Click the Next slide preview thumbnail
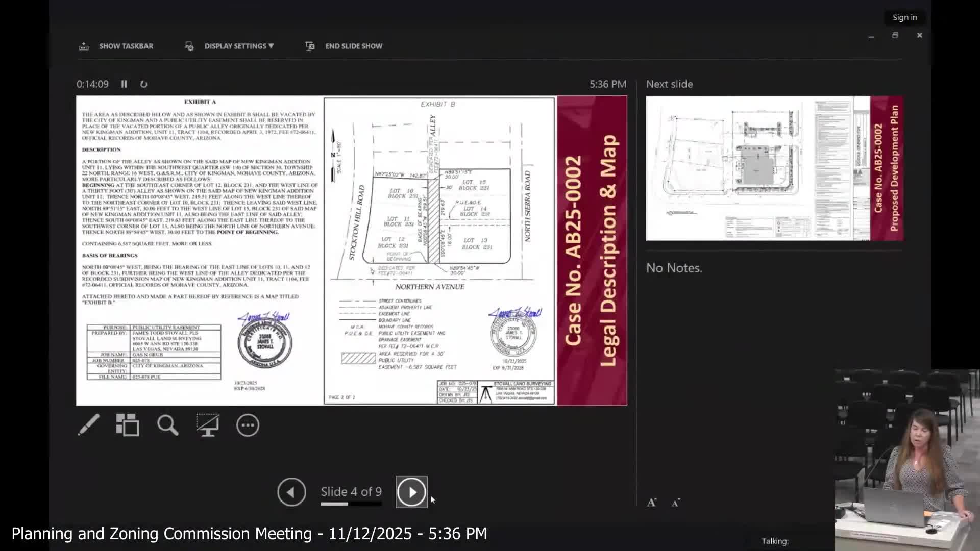Image resolution: width=980 pixels, height=551 pixels. 774,168
